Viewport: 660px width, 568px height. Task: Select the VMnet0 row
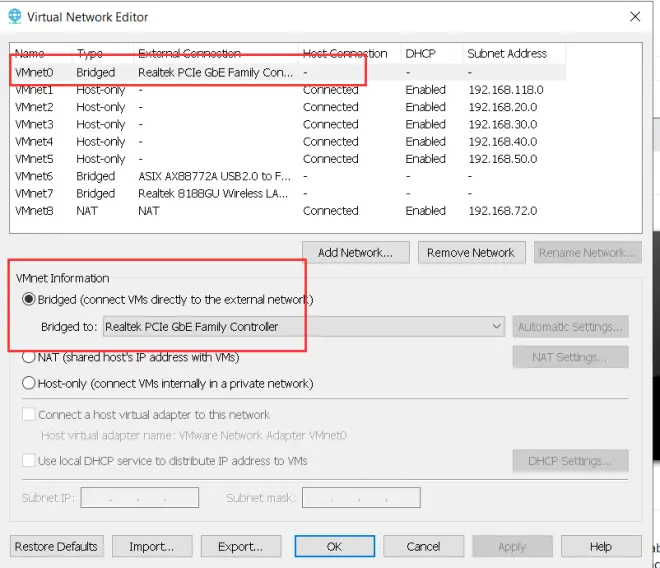point(287,72)
